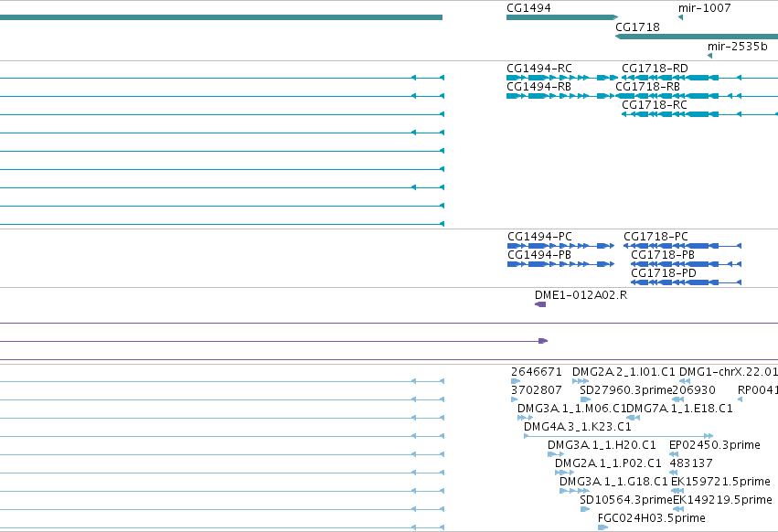The width and height of the screenshot is (778, 532).
Task: Select the CG1718 gene feature
Action: click(697, 37)
